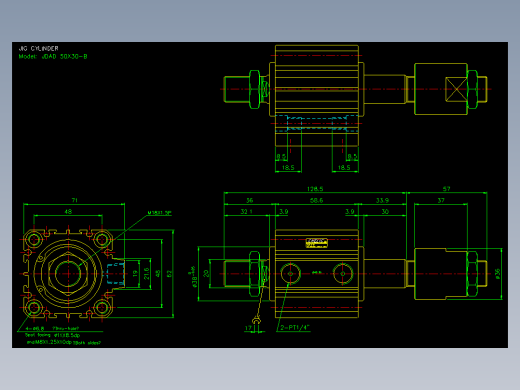Click the hexagon nut outline in end view

point(68,274)
